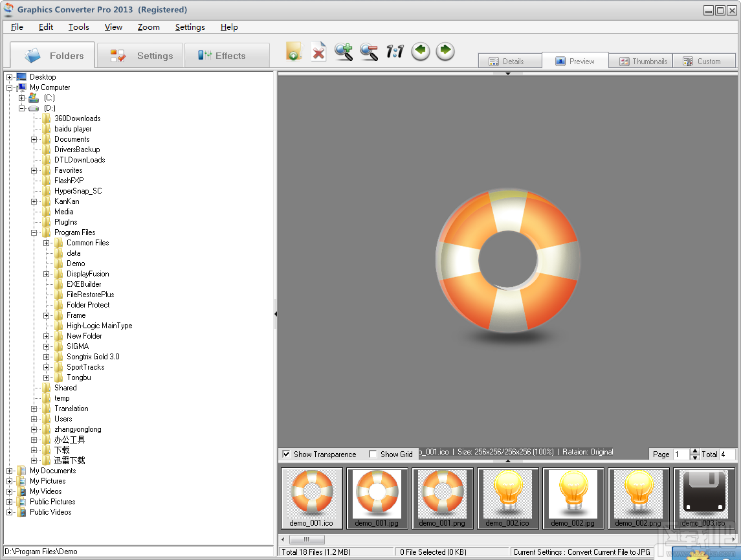Select the Demo folder in tree
Screen dimensions: 741x560
click(76, 263)
